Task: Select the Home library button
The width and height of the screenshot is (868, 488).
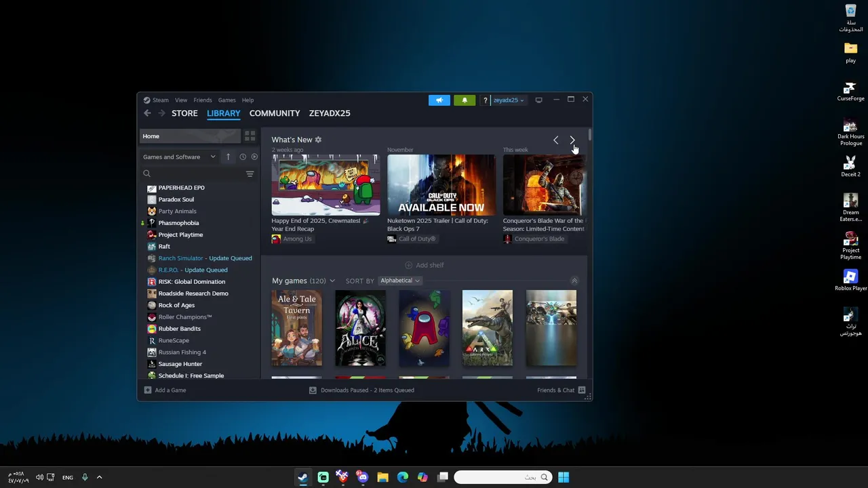Action: pos(190,136)
